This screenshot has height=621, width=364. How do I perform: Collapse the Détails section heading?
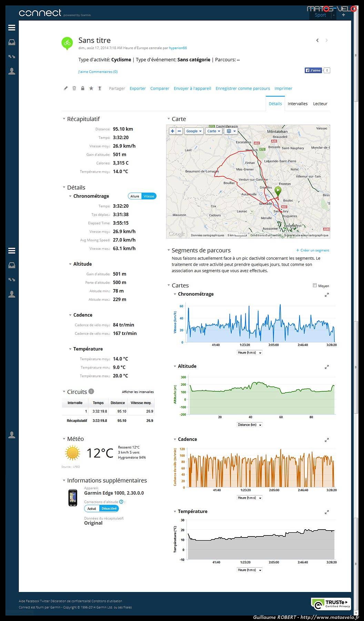coord(64,187)
